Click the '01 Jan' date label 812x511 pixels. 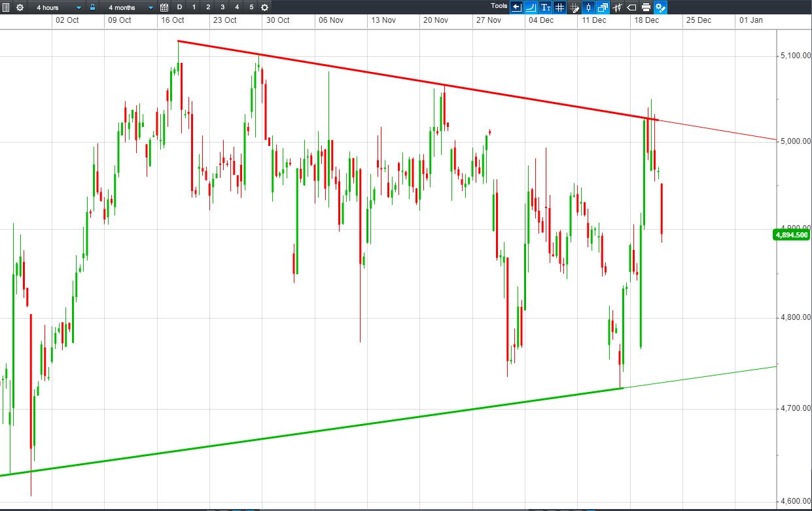751,20
